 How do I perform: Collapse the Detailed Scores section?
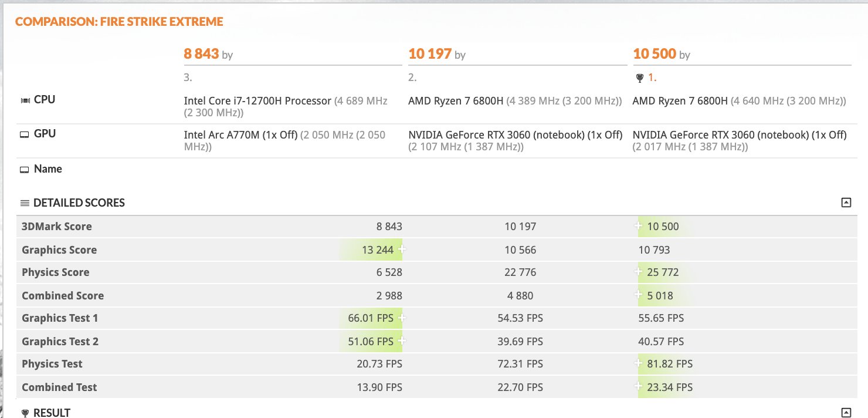pos(846,203)
